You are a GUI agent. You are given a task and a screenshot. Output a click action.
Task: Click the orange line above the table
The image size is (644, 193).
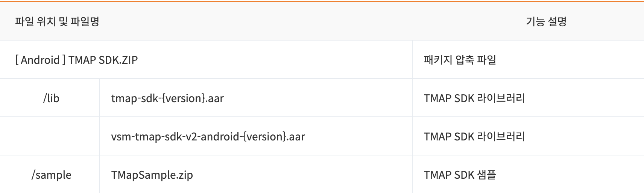(322, 2)
